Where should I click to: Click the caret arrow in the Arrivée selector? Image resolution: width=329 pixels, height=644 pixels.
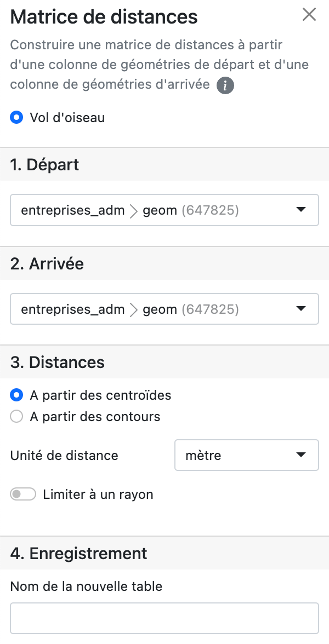point(300,309)
